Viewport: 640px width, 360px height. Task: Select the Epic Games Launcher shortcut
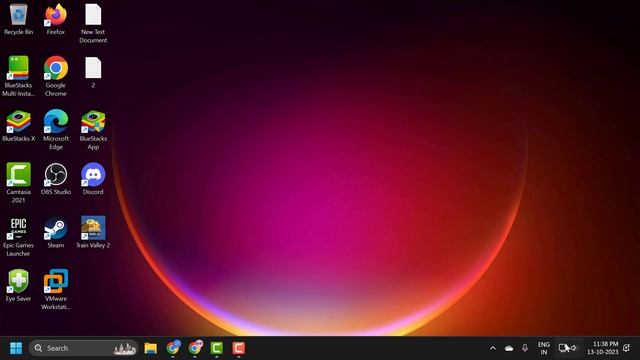click(18, 237)
